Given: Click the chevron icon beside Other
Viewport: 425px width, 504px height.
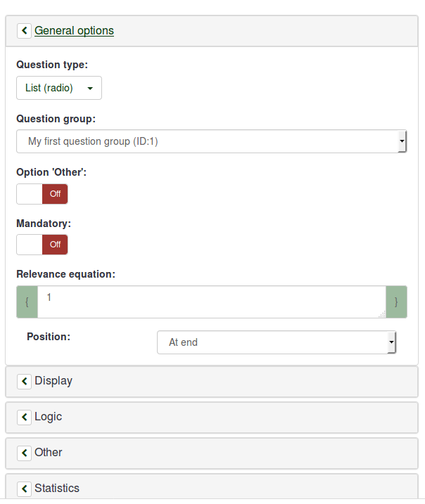Looking at the screenshot, I should click(x=24, y=453).
